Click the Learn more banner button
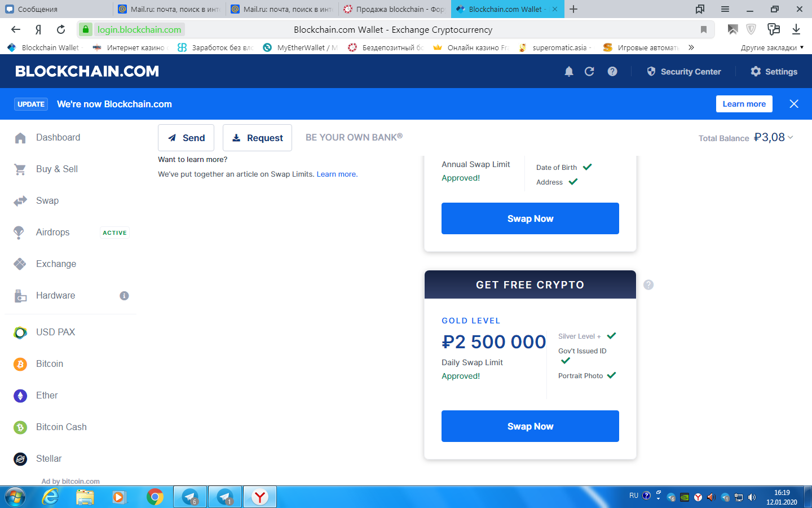The width and height of the screenshot is (812, 508). pyautogui.click(x=744, y=104)
